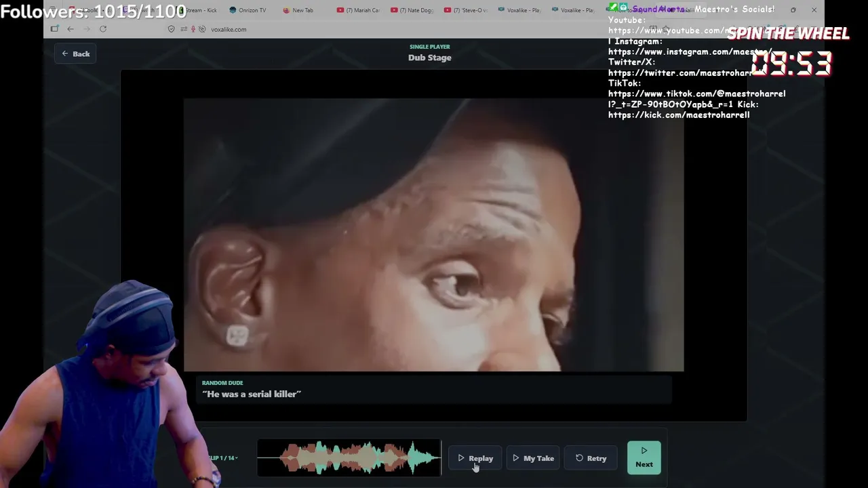
Task: Click the quote "He was a serial killer"
Action: [x=252, y=394]
